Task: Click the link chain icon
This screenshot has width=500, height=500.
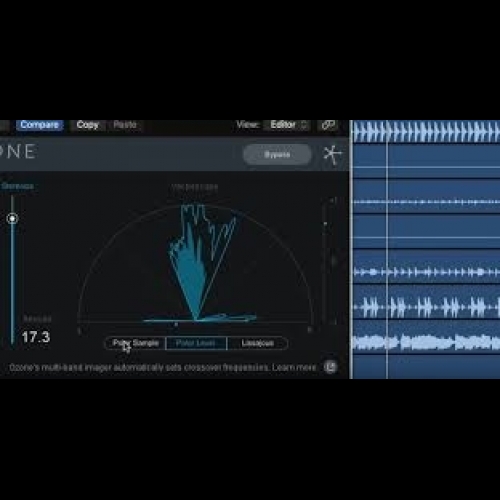Action: (x=328, y=125)
